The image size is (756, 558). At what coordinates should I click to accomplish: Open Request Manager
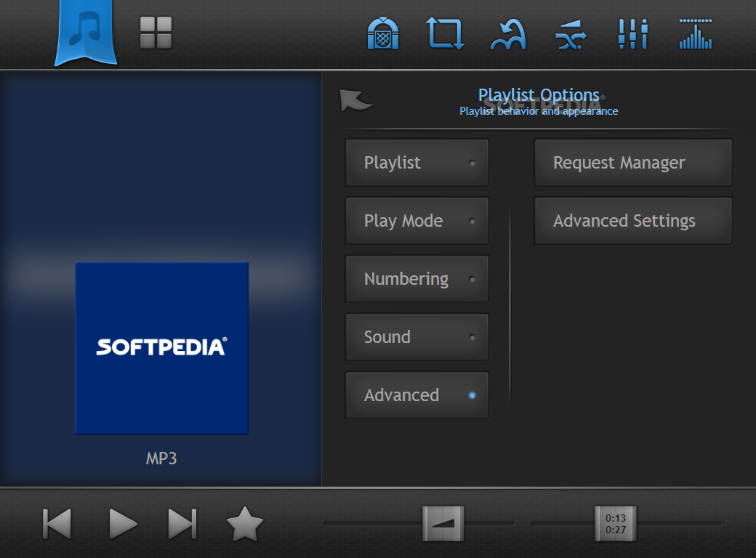pos(633,163)
